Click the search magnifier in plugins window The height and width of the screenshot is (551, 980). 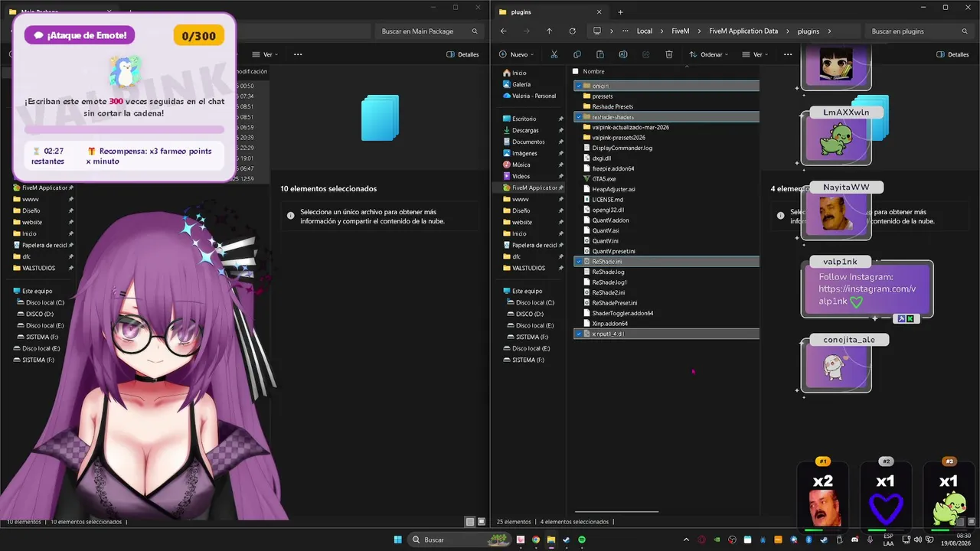pos(965,31)
